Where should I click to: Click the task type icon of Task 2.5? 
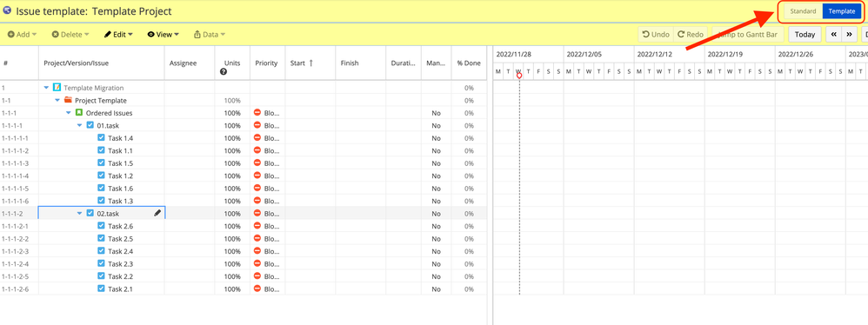[101, 238]
